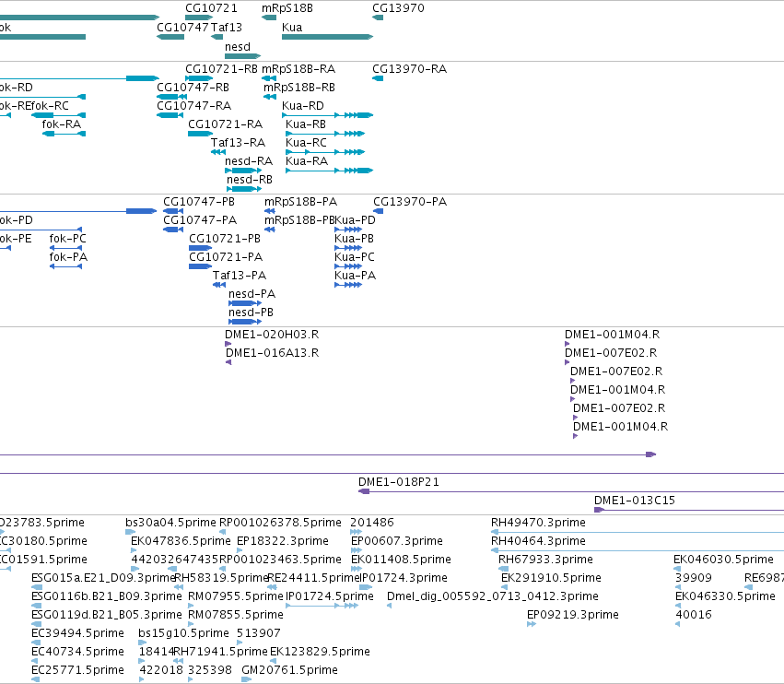Click the Dmel_dig_005592_0713_0412.3prime label
This screenshot has width=784, height=684.
click(x=493, y=596)
